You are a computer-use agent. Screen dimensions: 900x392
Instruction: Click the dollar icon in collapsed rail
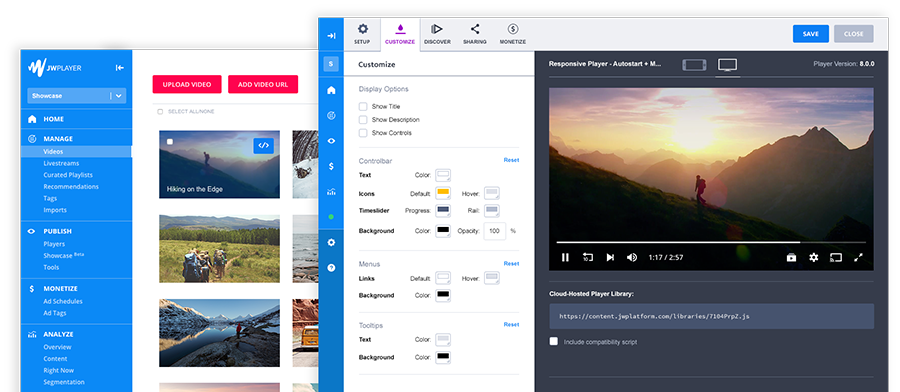point(331,166)
